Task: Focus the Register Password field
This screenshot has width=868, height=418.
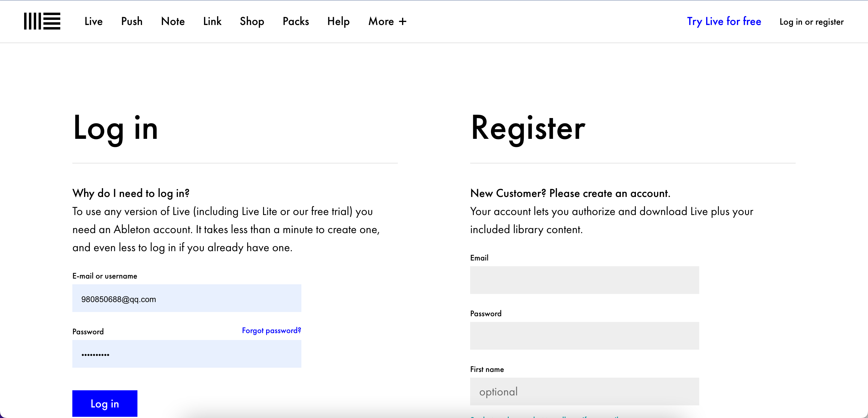Action: (x=585, y=336)
